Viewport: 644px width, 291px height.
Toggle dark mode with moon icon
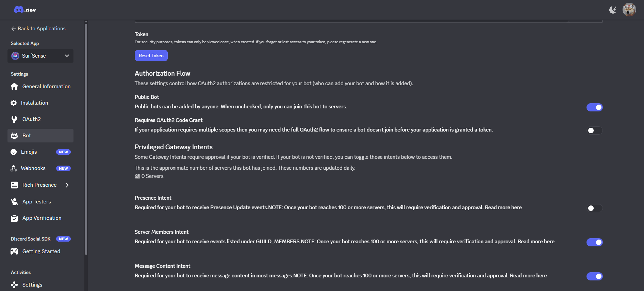[x=613, y=10]
